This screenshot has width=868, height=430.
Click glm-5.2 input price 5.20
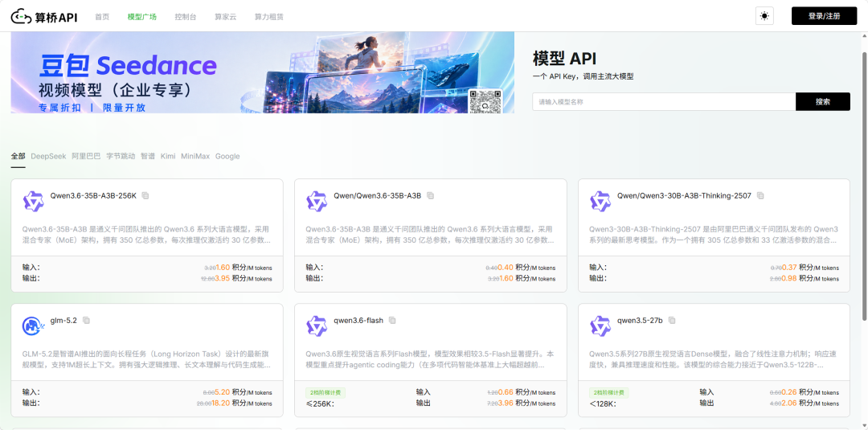point(222,391)
